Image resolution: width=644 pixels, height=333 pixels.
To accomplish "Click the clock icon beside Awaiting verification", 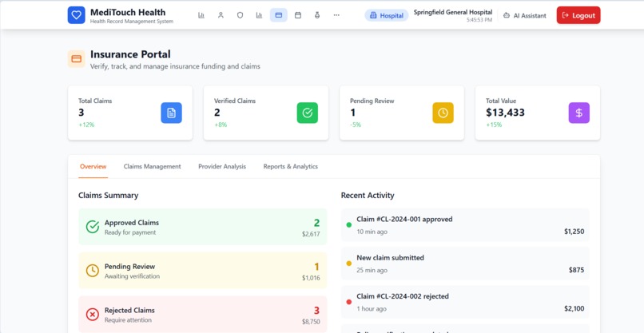I will click(x=93, y=271).
